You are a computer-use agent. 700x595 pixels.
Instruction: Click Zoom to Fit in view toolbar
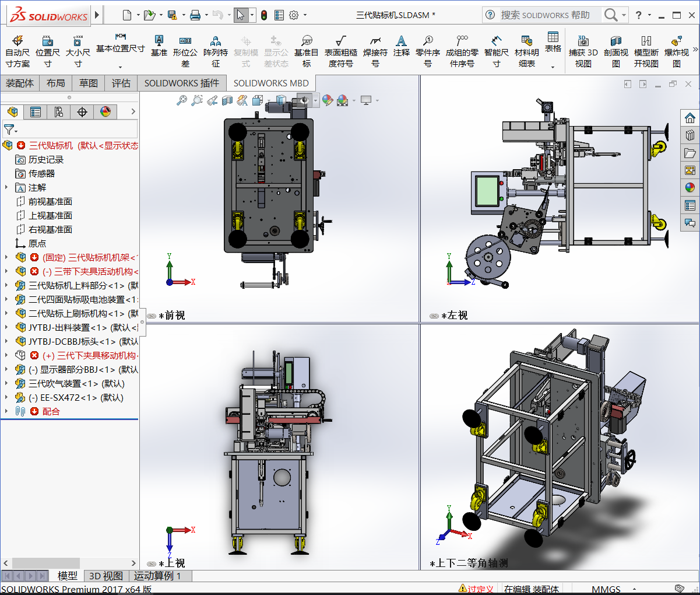click(182, 100)
